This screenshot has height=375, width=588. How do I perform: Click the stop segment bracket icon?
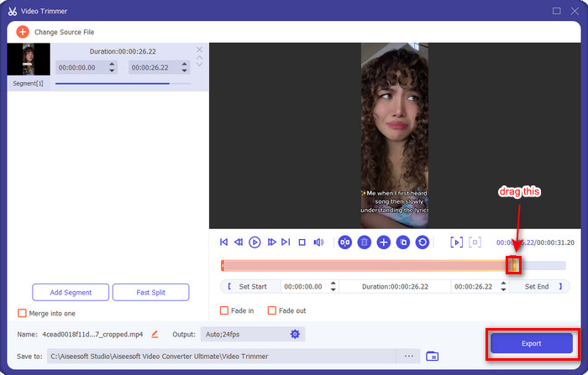point(475,242)
